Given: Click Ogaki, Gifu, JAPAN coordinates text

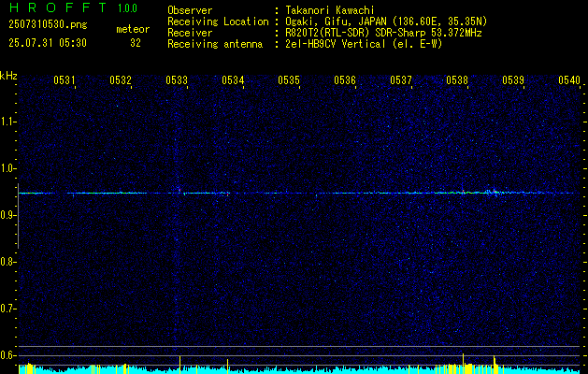Looking at the screenshot, I should click(x=386, y=22).
